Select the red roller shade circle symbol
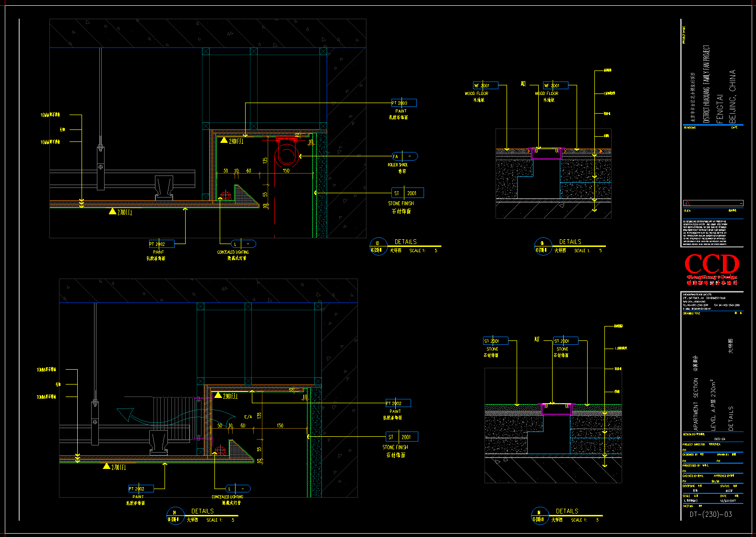 [287, 153]
